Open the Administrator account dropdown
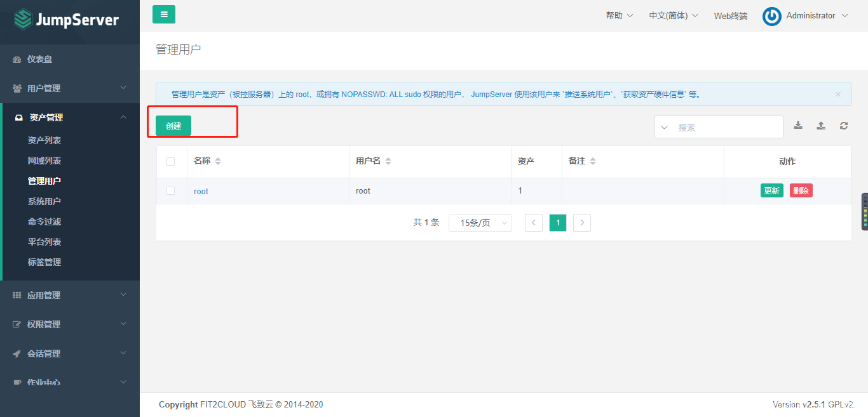This screenshot has height=417, width=868. (x=817, y=16)
